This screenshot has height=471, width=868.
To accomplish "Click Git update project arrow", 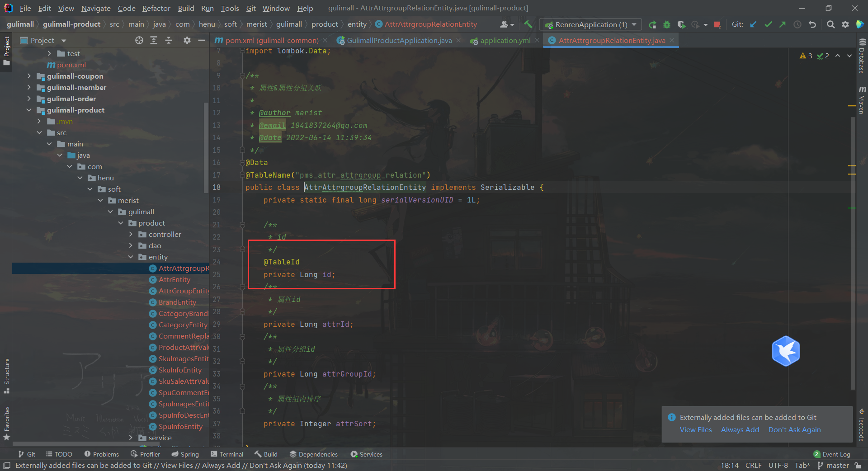I will [x=753, y=24].
